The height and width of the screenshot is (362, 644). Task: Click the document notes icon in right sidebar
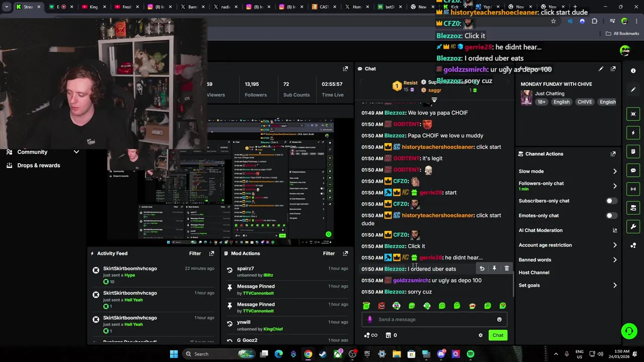[x=633, y=151]
